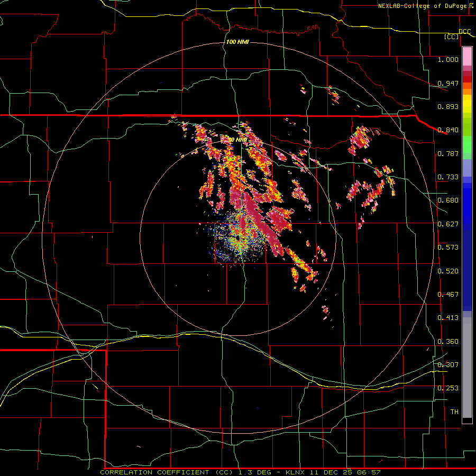Click the 100 NMI range ring label

[237, 42]
